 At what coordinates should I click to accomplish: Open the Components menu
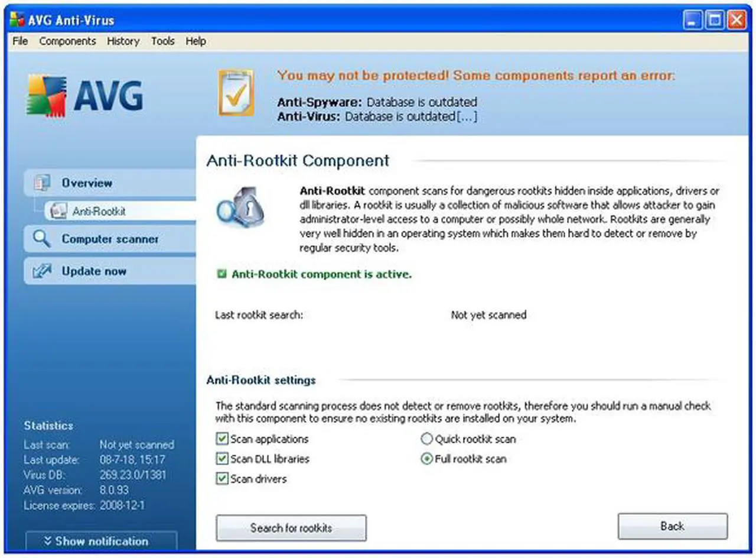67,41
